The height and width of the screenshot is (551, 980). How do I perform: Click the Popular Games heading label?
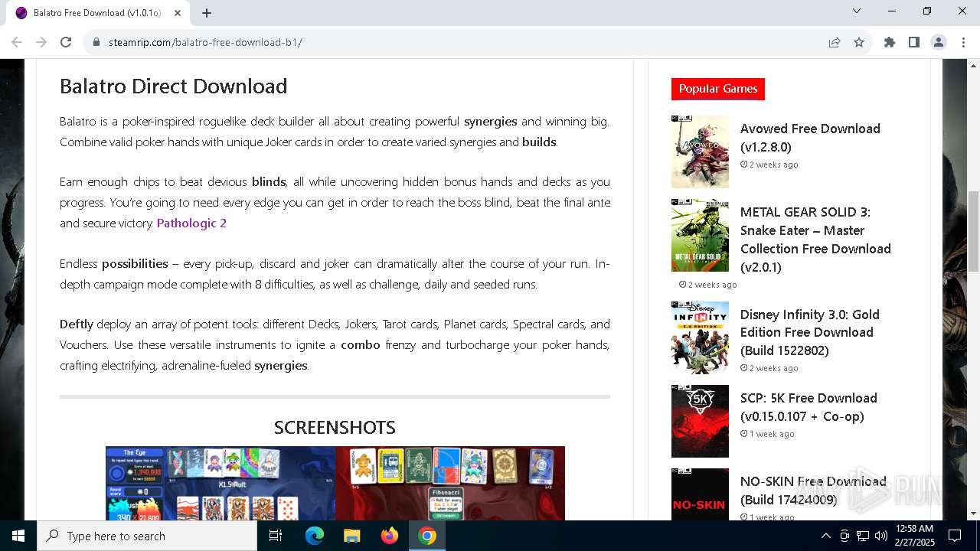point(718,89)
